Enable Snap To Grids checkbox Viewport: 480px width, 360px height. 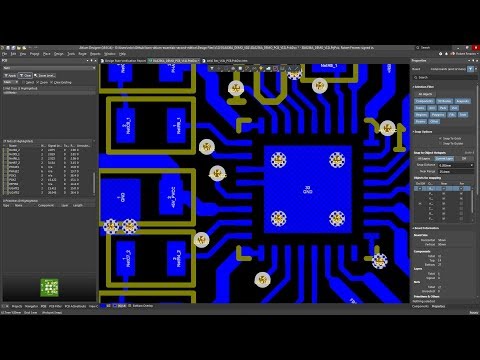tap(440, 138)
